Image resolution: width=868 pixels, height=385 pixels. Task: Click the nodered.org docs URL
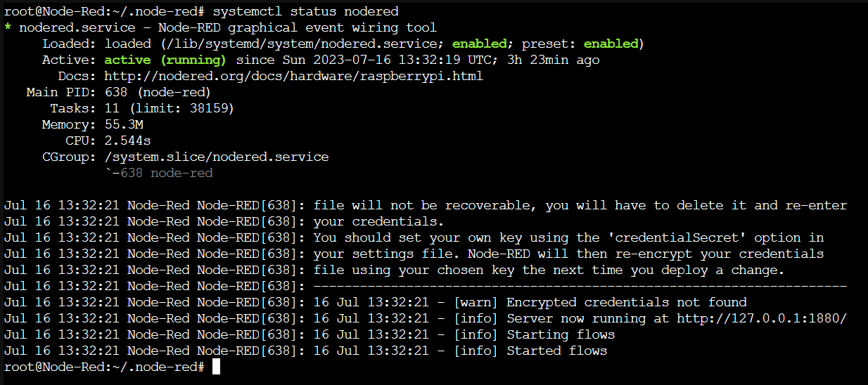coord(293,76)
